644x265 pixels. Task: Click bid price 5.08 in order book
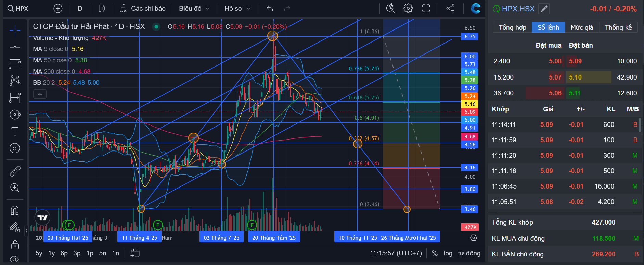pos(555,61)
